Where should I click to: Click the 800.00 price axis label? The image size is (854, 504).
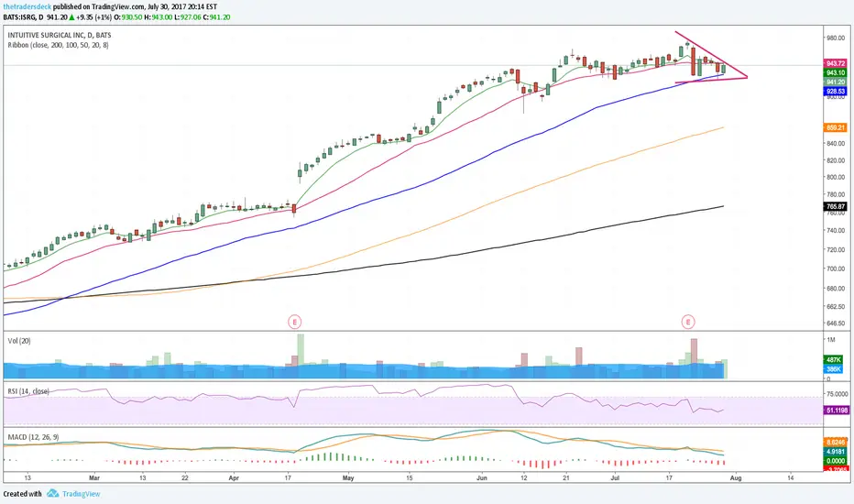836,178
